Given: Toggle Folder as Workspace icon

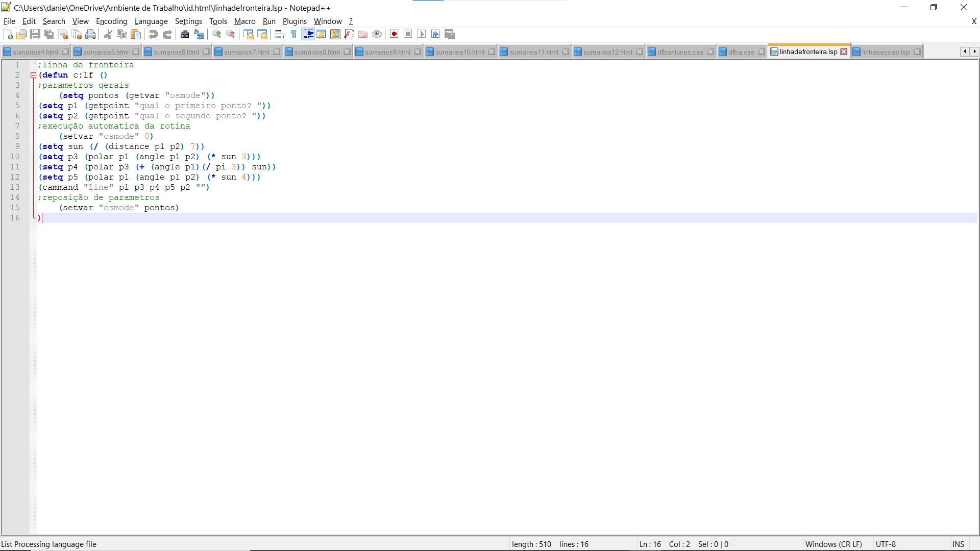Looking at the screenshot, I should (x=363, y=34).
